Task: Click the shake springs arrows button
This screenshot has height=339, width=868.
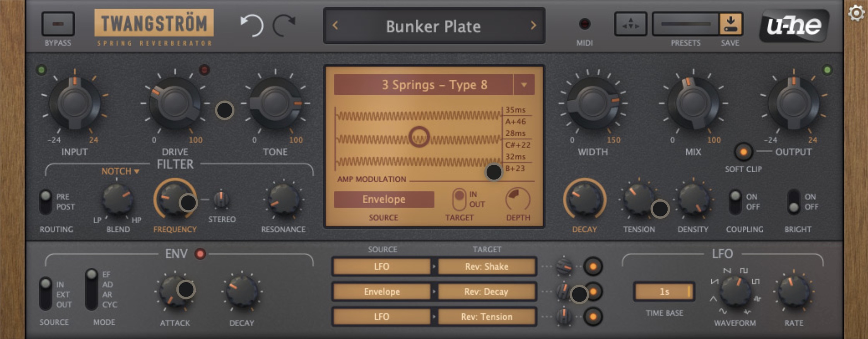Action: coord(630,24)
